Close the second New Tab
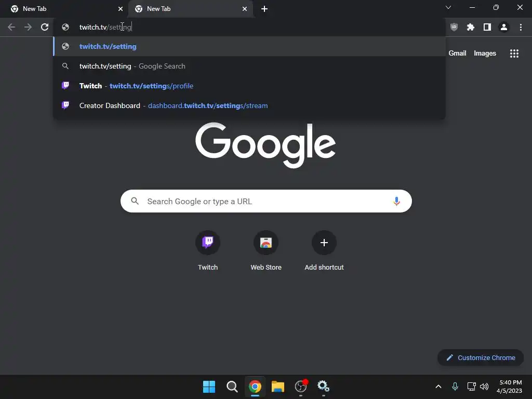 point(245,9)
